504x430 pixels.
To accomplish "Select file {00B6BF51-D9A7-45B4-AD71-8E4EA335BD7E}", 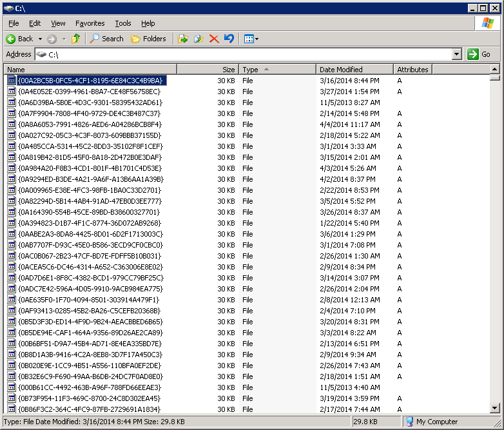I will click(90, 344).
